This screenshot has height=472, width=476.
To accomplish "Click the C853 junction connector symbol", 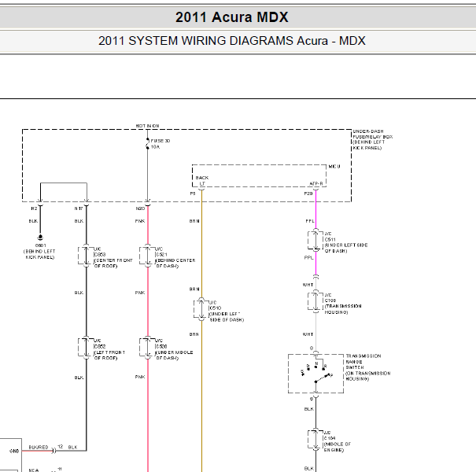I will (x=87, y=256).
